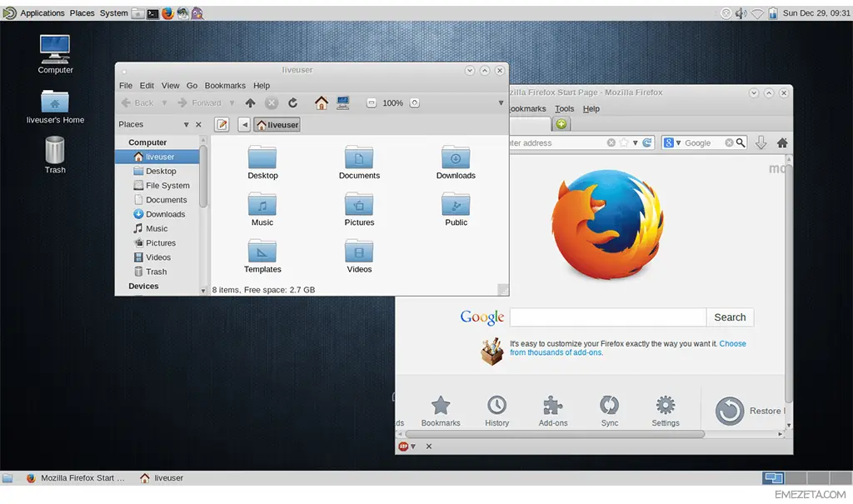Open Firefox Sync shortcut on start page
This screenshot has height=504, width=853.
coord(609,411)
